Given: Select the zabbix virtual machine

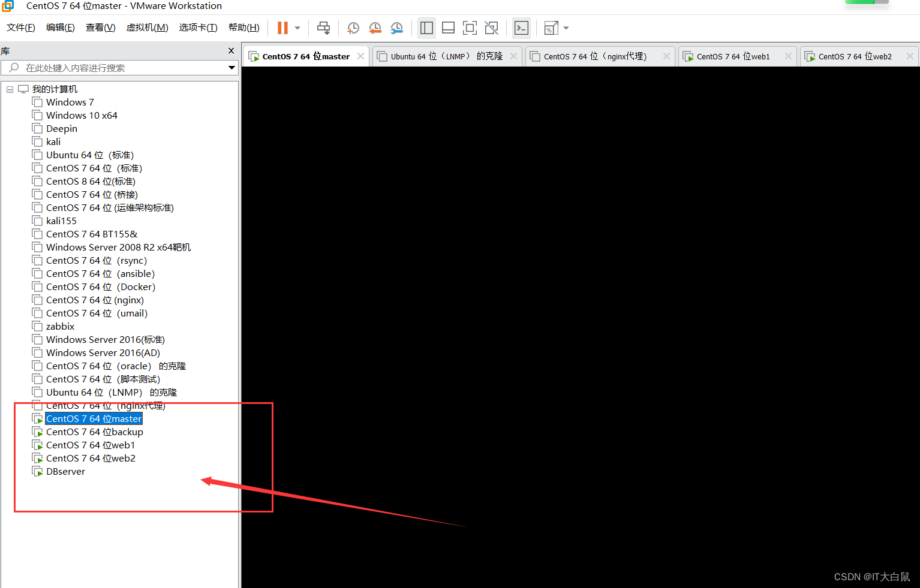Looking at the screenshot, I should point(60,326).
